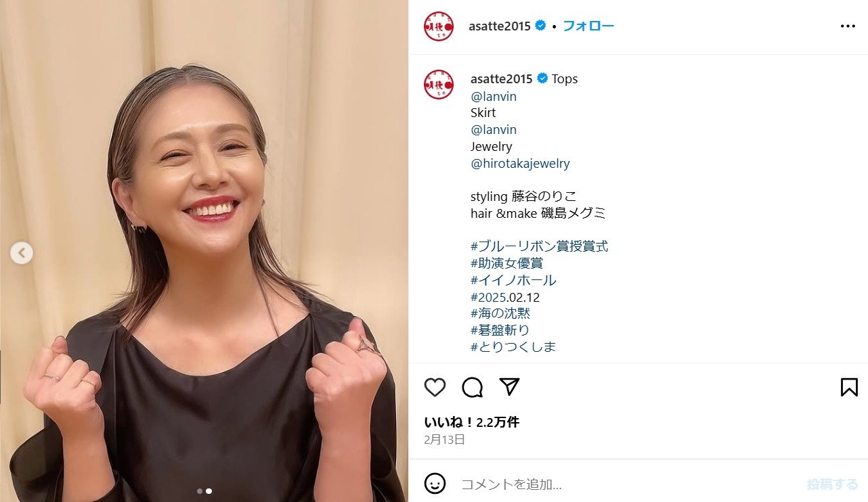Click the asatte2015 avatar beside caption

(438, 85)
